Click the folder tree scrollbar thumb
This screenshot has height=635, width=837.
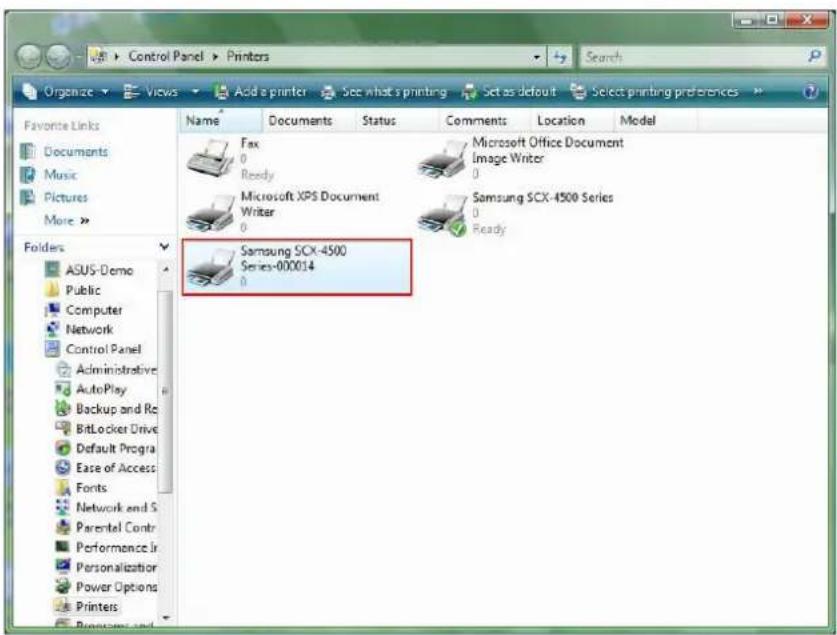165,392
